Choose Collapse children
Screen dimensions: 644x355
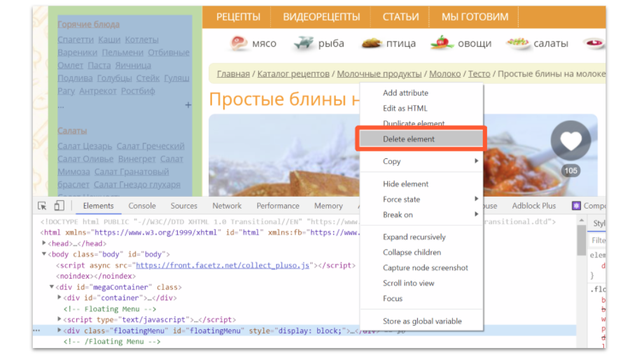point(421,252)
